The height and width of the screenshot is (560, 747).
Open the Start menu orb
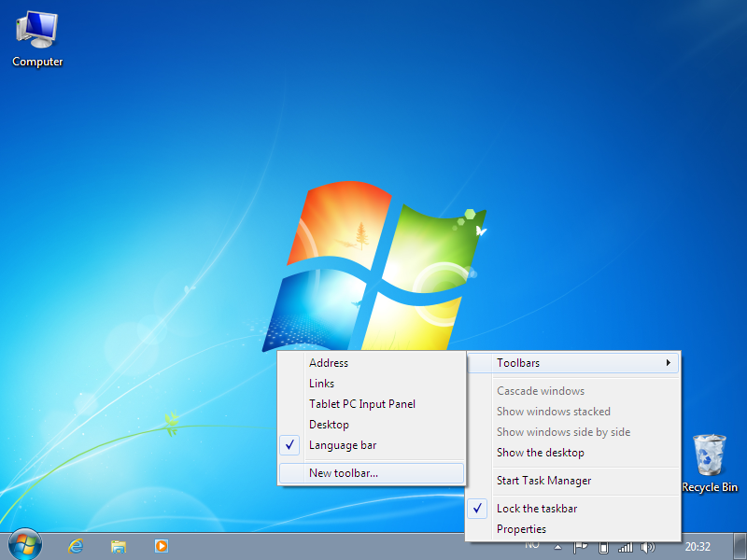pos(25,546)
